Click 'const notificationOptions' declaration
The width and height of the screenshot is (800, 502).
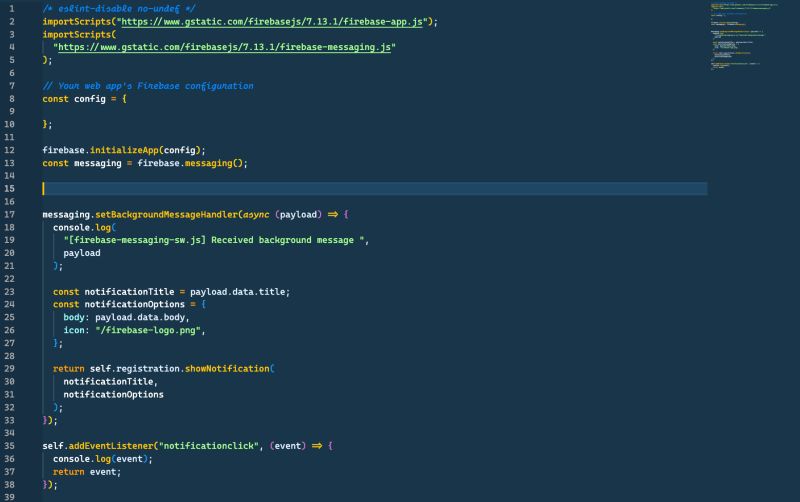pyautogui.click(x=119, y=304)
